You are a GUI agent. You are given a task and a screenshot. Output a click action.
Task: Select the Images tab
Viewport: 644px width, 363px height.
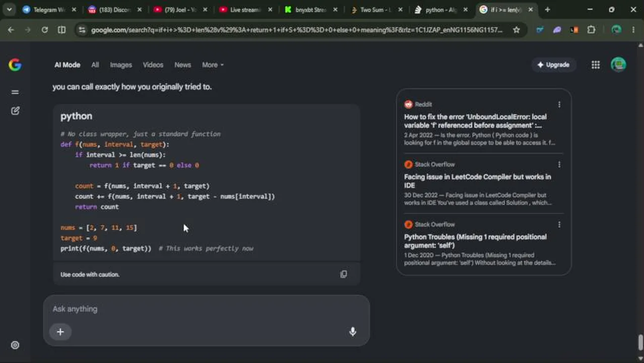coord(121,65)
